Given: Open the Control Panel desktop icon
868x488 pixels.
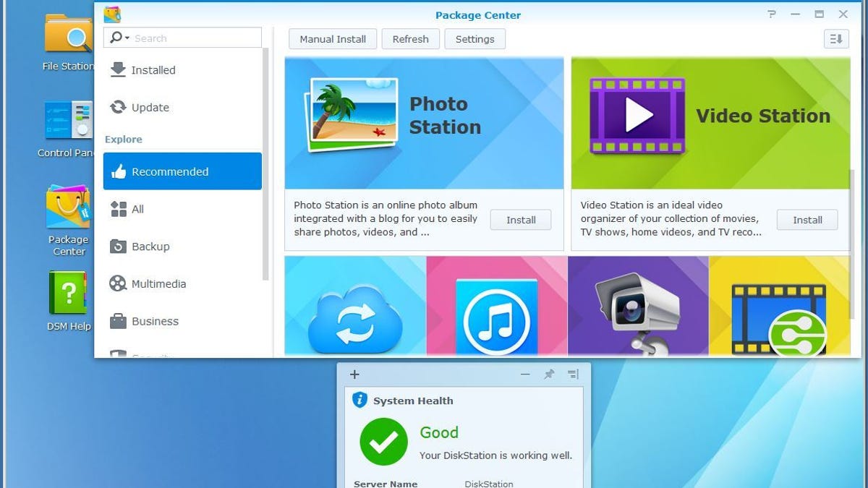Looking at the screenshot, I should pos(68,121).
